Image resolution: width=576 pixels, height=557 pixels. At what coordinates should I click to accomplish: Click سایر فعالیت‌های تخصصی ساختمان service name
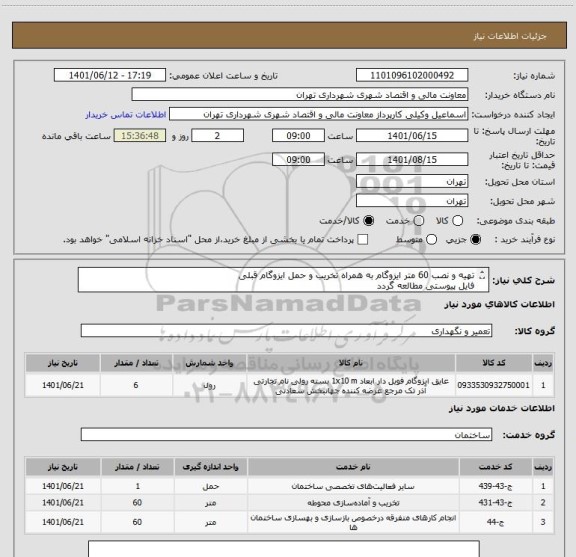tap(353, 486)
